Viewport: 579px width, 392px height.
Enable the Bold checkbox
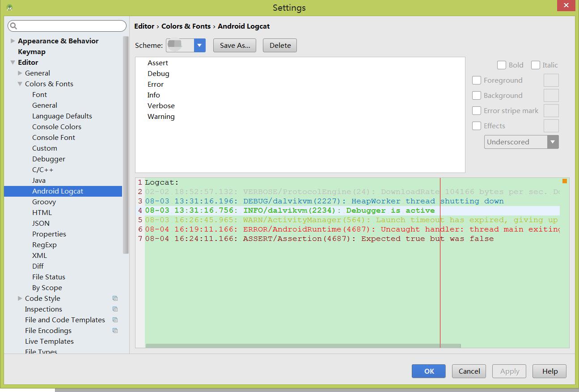click(x=502, y=65)
